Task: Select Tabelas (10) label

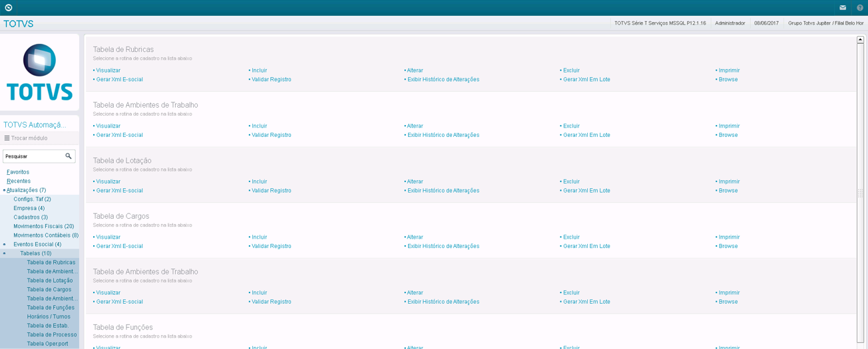Action: [36, 253]
